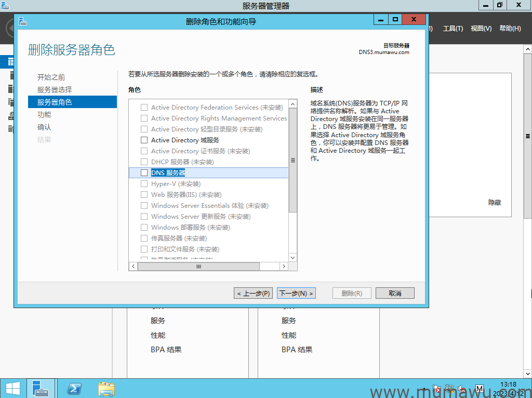
Task: Select the Server Manager taskbar icon
Action: pyautogui.click(x=41, y=388)
